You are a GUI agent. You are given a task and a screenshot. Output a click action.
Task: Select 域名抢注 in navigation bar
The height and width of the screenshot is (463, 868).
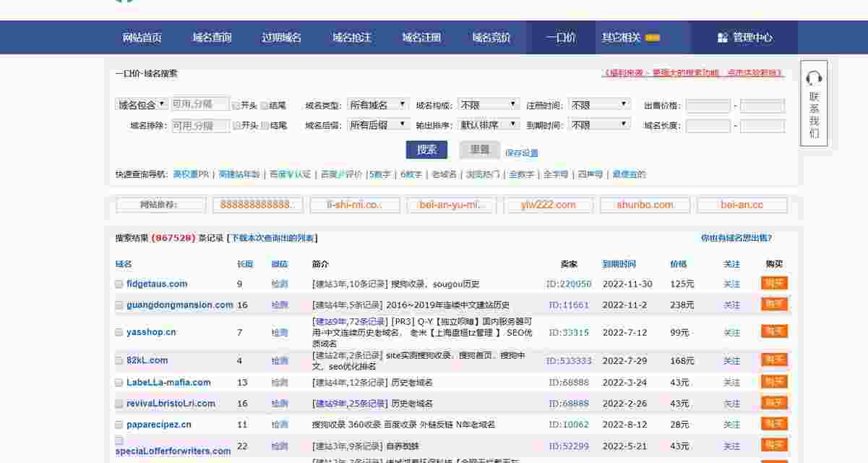[352, 38]
